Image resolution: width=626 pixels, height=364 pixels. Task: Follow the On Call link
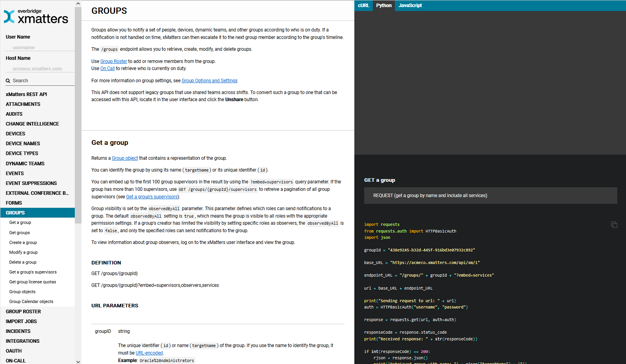coord(107,68)
